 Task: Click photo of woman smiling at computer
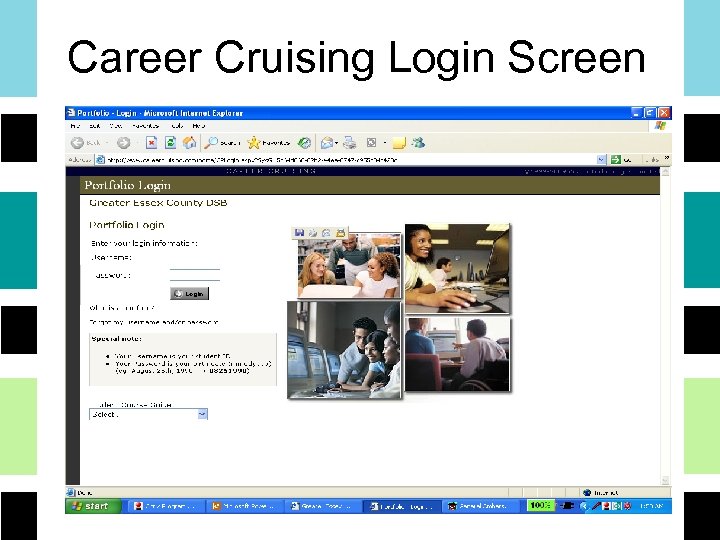(457, 268)
